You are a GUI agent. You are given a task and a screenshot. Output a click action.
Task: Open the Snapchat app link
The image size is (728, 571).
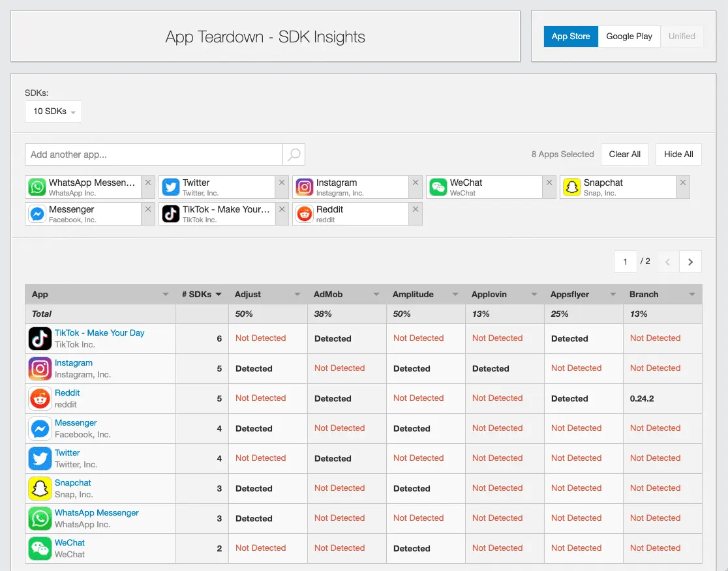pos(73,482)
